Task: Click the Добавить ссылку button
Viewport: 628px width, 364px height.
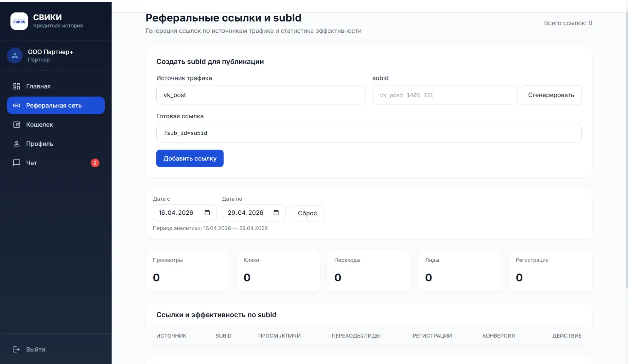Action: 190,158
